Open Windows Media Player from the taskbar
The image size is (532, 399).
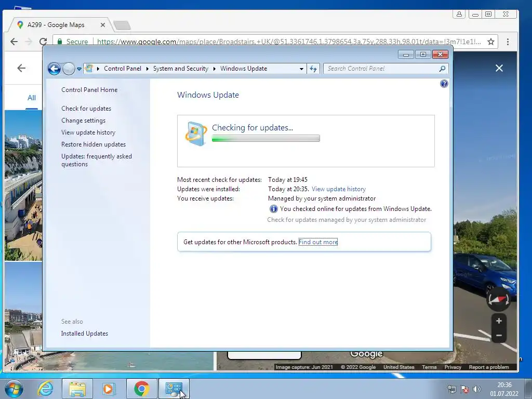point(109,389)
